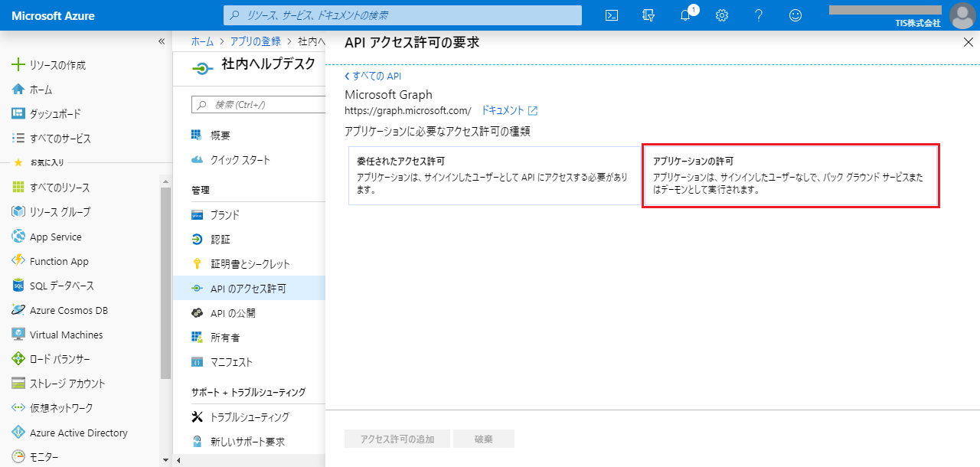980x467 pixels.
Task: Open the マニフェスト menu item
Action: click(x=250, y=362)
